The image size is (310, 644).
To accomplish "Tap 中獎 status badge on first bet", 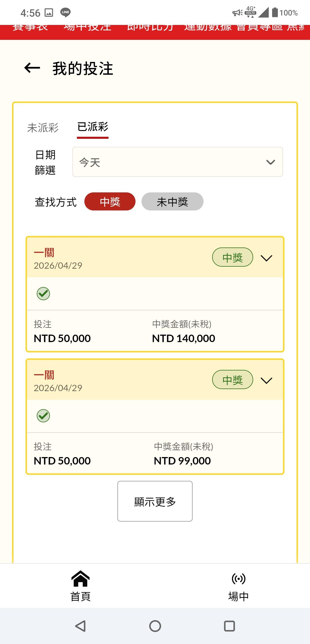I will click(232, 257).
